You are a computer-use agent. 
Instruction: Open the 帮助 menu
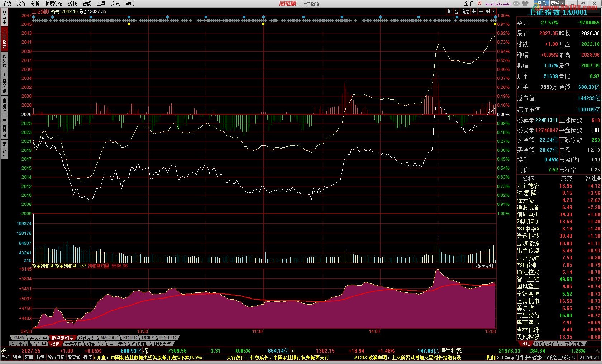point(130,4)
